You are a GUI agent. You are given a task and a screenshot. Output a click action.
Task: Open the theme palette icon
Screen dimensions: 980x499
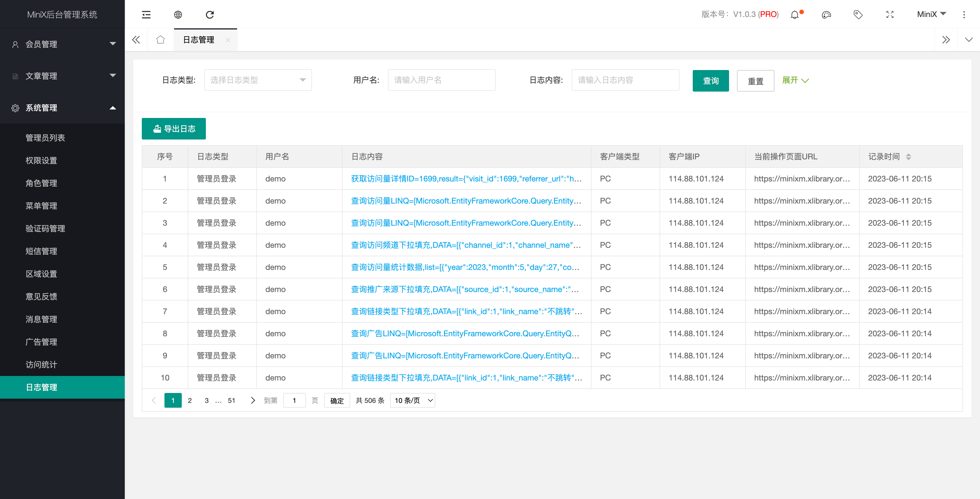pyautogui.click(x=826, y=15)
